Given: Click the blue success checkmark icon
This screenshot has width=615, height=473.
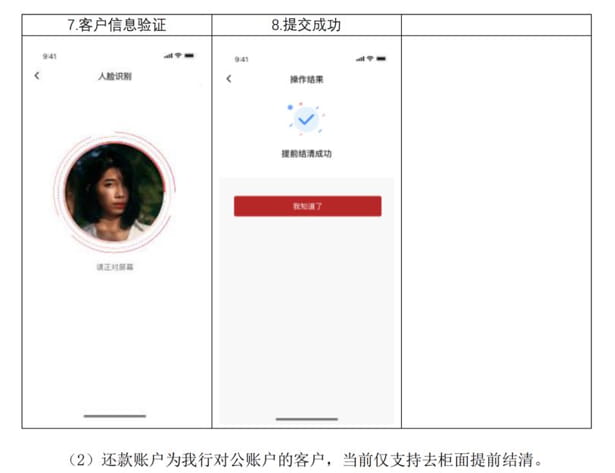Looking at the screenshot, I should [x=306, y=119].
